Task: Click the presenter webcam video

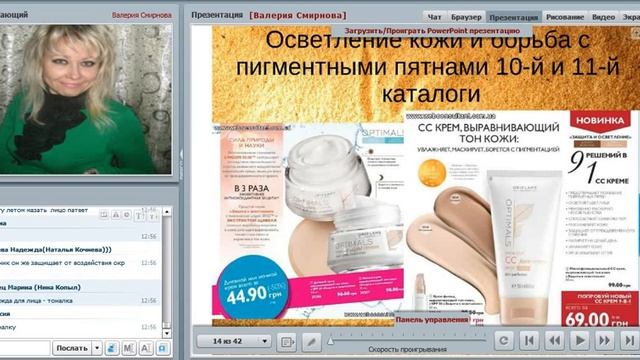Action: coord(85,99)
